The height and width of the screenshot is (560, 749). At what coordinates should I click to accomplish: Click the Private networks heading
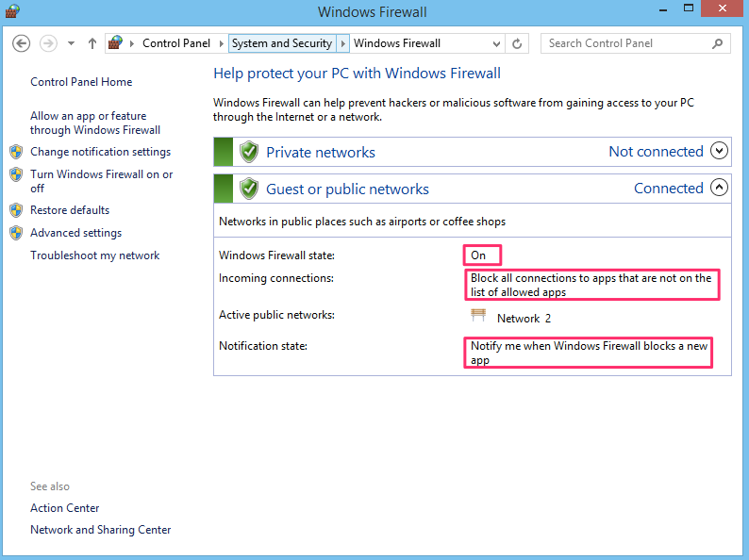pos(321,153)
